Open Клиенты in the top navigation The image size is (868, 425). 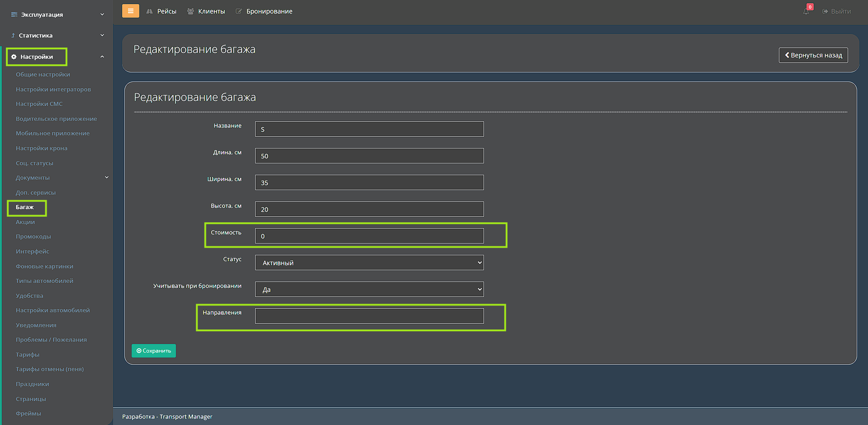(206, 11)
